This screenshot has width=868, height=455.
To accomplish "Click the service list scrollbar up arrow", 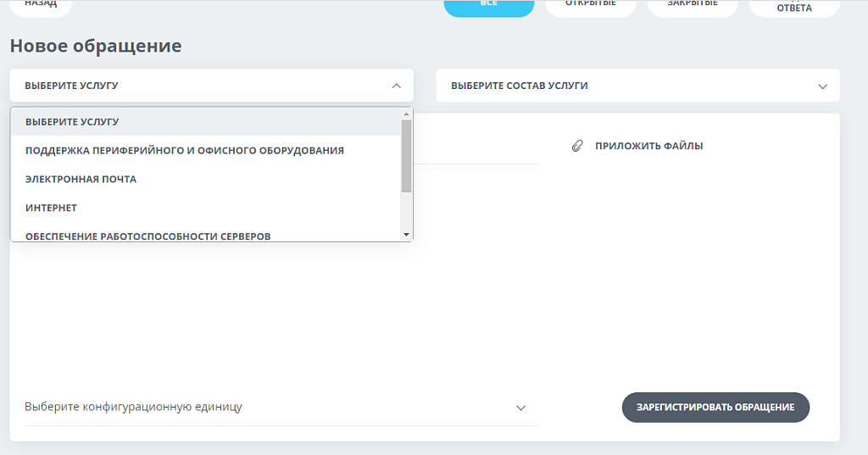I will pos(406,114).
